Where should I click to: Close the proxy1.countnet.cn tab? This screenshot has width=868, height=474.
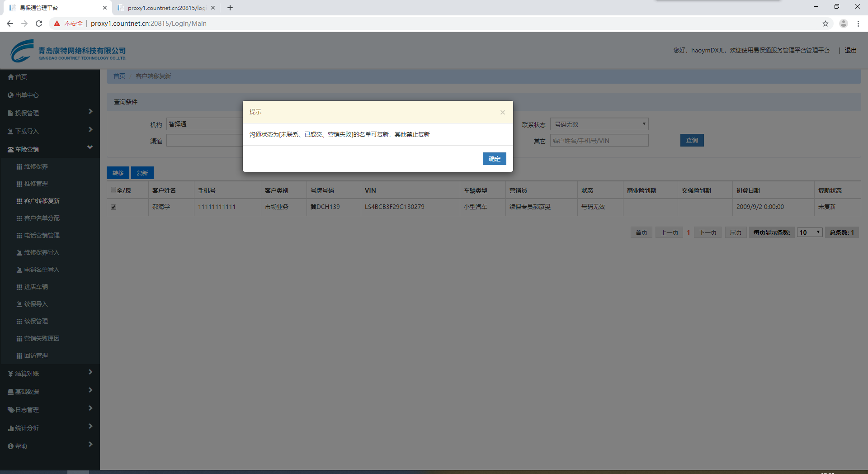point(213,8)
